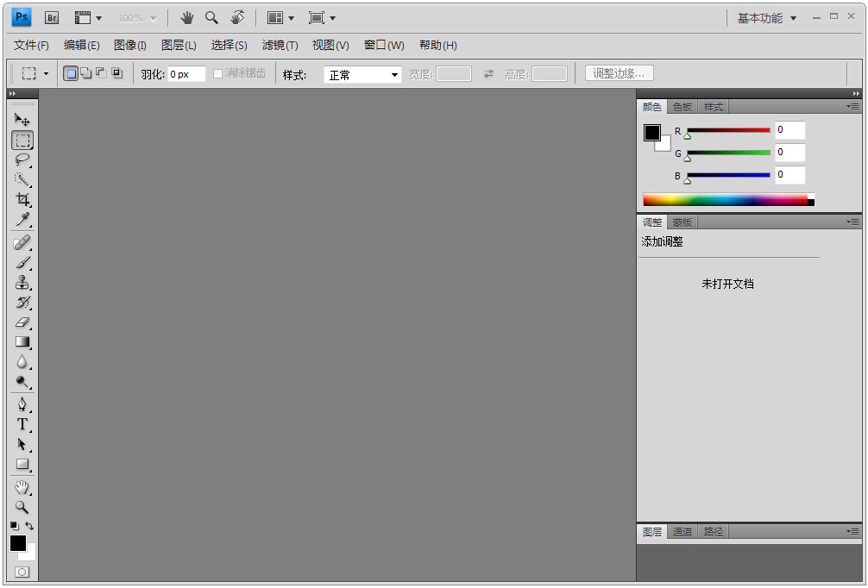Viewport: 868px width, 588px height.
Task: Enable the New Selection mode button
Action: (x=71, y=74)
